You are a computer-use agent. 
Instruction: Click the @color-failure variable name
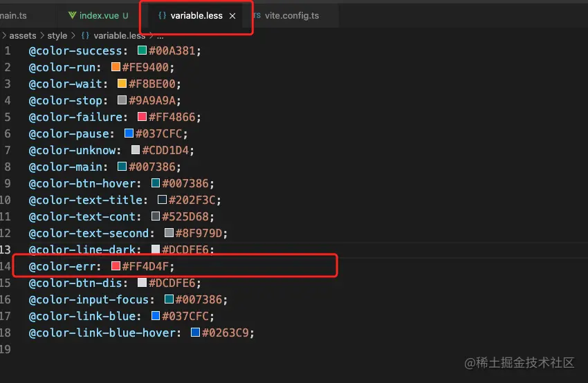pyautogui.click(x=76, y=117)
